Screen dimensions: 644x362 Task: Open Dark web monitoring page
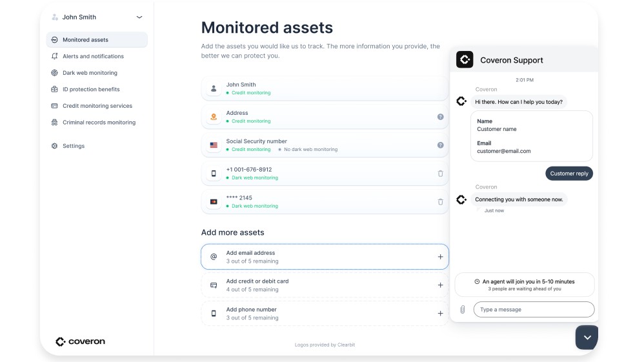tap(90, 73)
